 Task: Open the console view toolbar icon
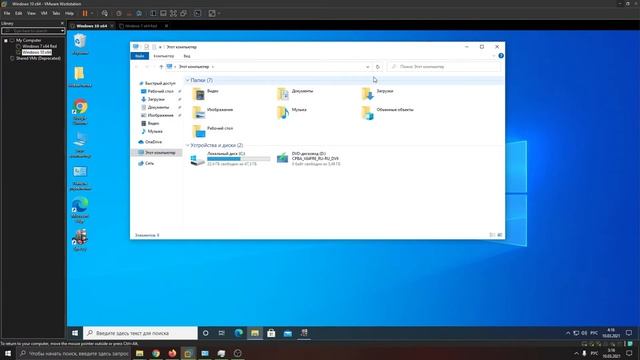click(198, 13)
